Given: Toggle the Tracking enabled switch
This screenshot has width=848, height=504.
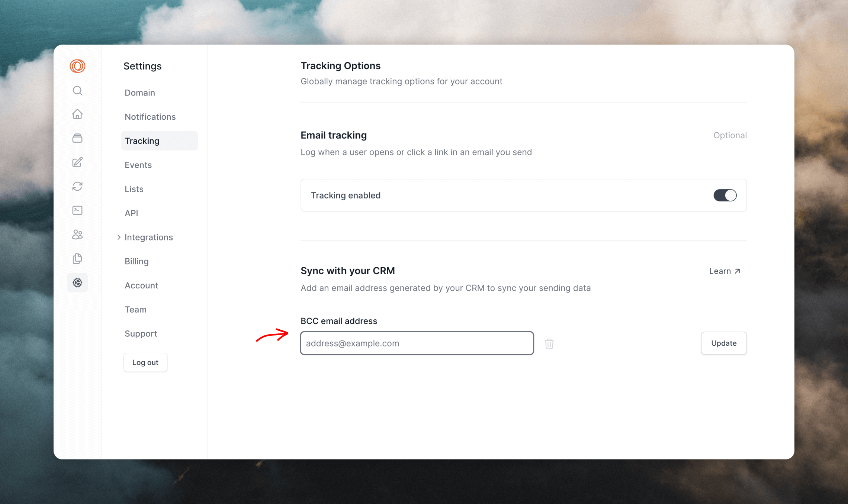Looking at the screenshot, I should click(x=725, y=196).
